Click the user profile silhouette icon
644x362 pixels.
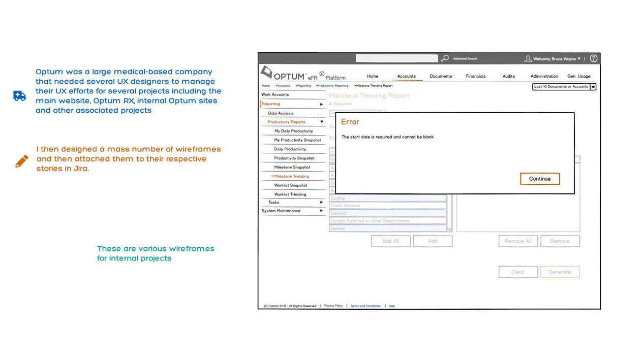[x=528, y=59]
